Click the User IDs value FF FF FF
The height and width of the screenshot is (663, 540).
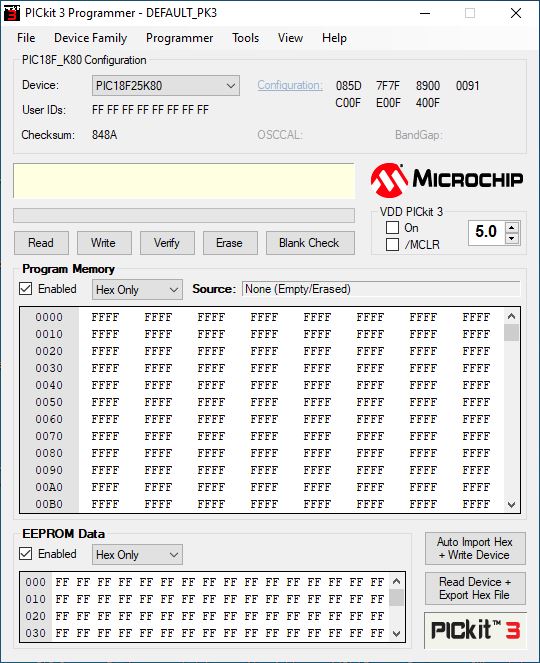(x=150, y=110)
